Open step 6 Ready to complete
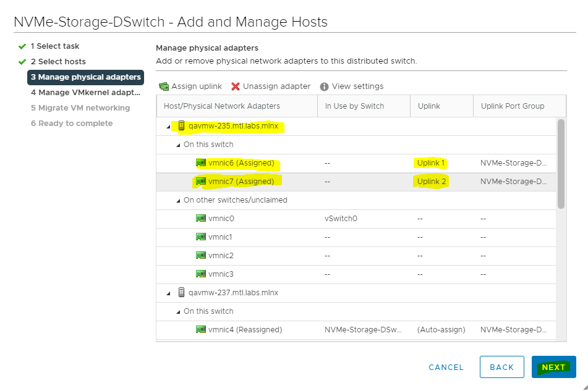 coord(72,123)
